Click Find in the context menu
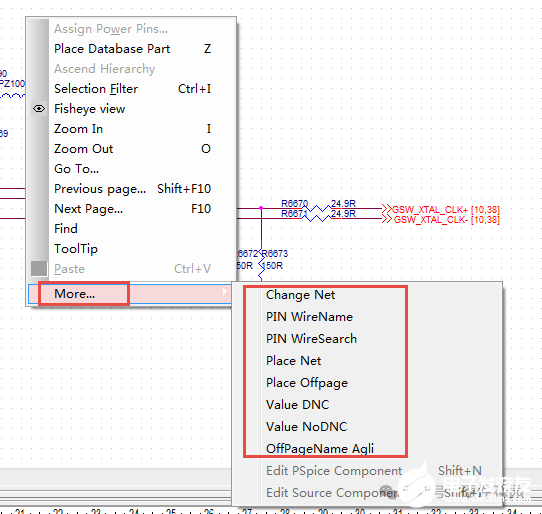Viewport: 542px width, 514px height. [131, 229]
